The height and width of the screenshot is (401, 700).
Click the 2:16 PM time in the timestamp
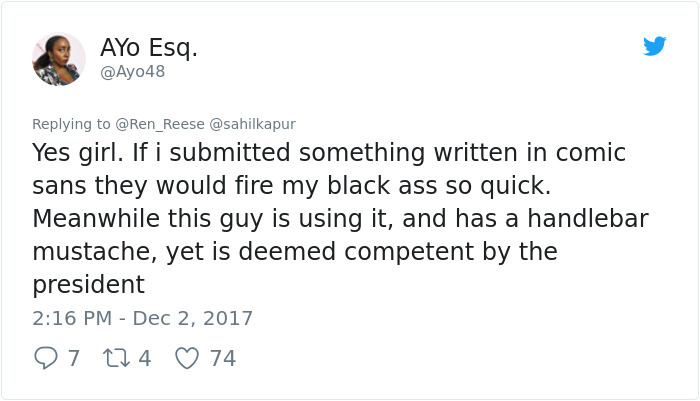tap(69, 318)
